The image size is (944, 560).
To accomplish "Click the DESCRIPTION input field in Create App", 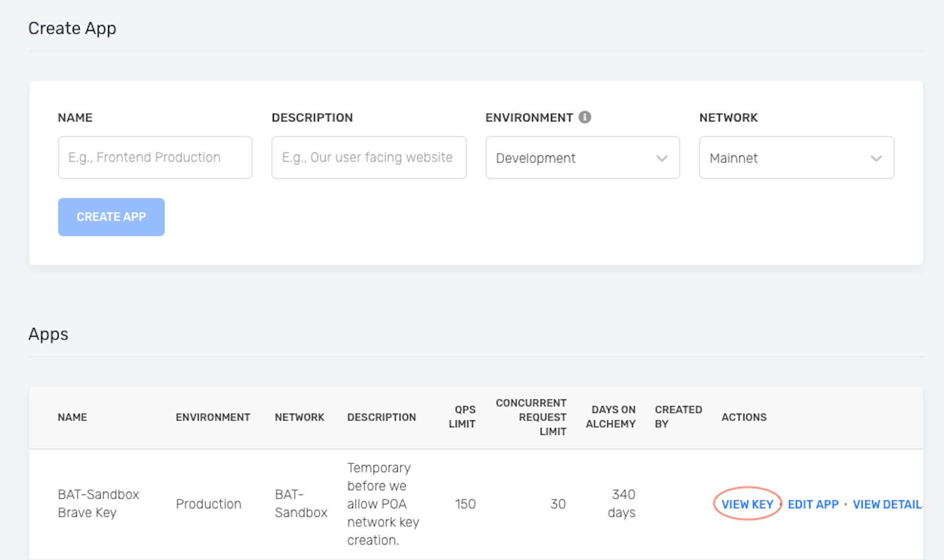I will click(x=369, y=157).
